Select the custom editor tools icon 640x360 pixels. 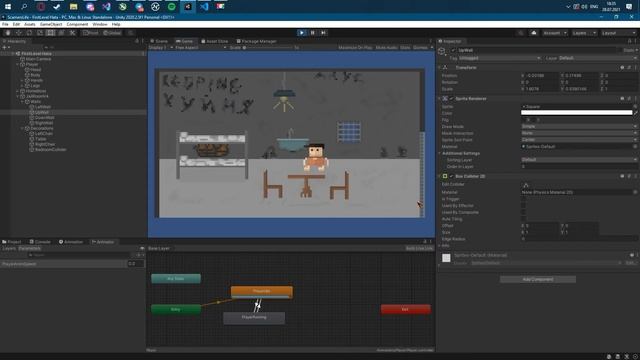click(x=72, y=33)
